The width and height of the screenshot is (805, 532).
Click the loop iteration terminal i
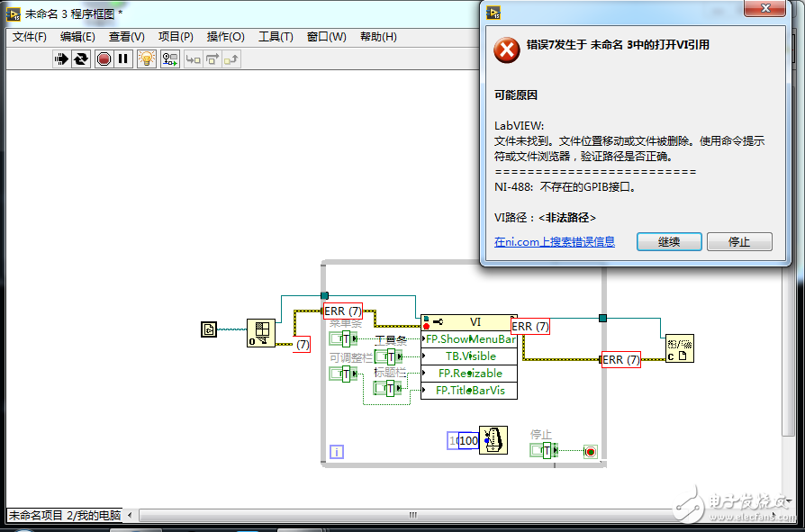pos(336,452)
